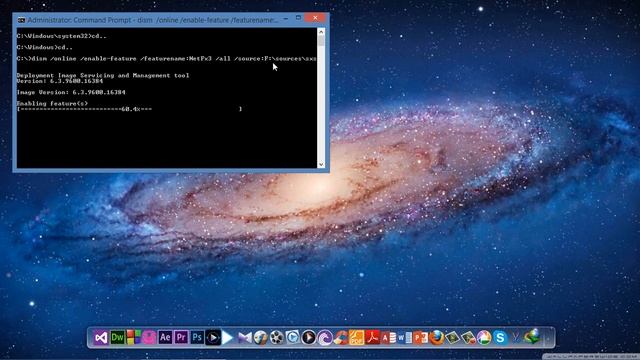Minimize the Command Prompt window

click(286, 18)
